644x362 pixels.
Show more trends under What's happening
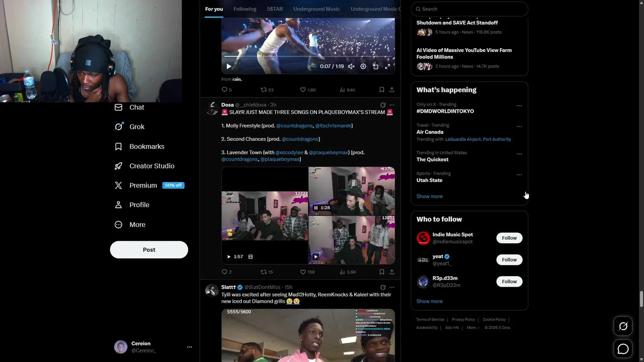[430, 197]
